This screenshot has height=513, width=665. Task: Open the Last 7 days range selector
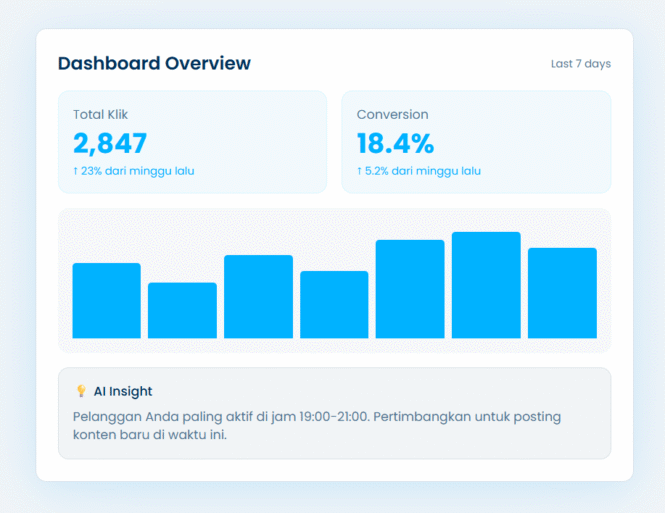click(580, 64)
